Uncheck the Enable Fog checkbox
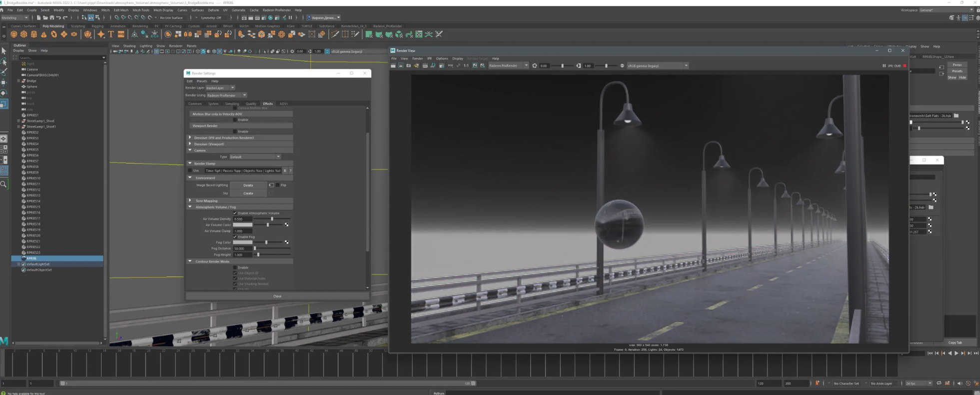This screenshot has height=395, width=980. (x=235, y=236)
